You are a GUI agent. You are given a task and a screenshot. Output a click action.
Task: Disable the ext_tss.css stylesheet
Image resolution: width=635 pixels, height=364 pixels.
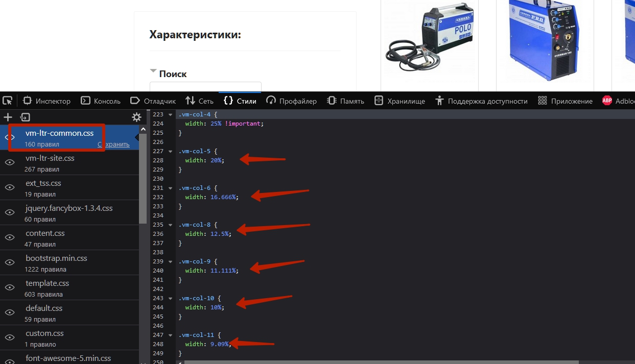pyautogui.click(x=10, y=187)
